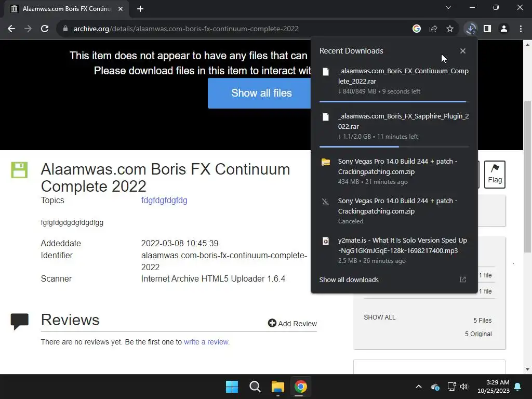Select the Internet Archive HTML5 Uploader 1.6.4 text
This screenshot has height=399, width=532.
[213, 278]
